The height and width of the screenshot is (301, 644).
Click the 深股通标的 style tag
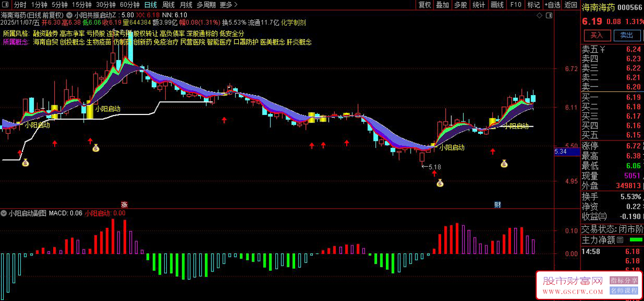point(202,33)
